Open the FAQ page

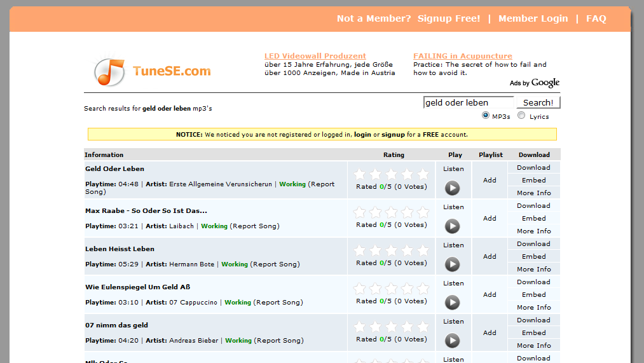[596, 18]
